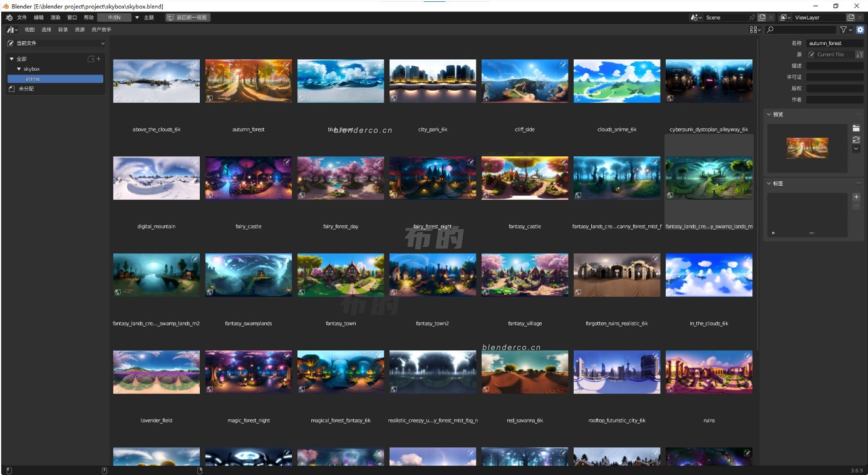Open the 帮助 menu
The image size is (868, 475).
[89, 18]
